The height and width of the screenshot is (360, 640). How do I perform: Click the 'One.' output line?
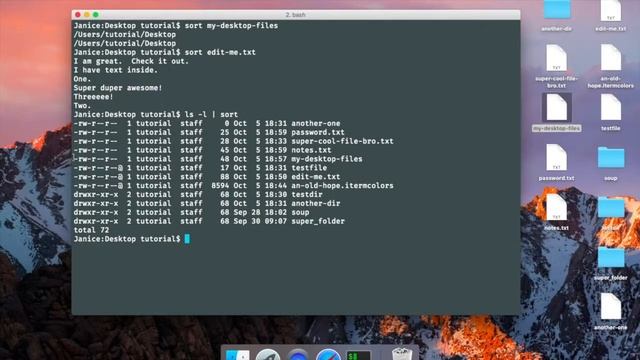(82, 79)
